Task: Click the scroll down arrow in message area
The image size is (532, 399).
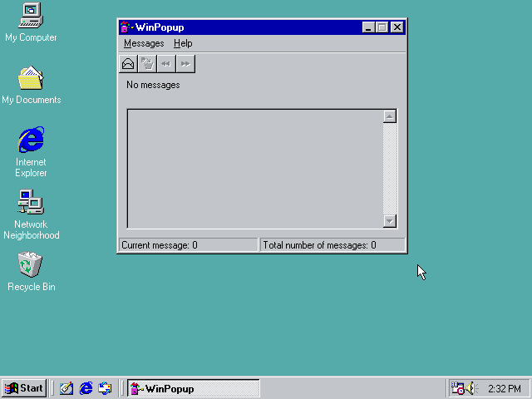Action: pos(390,221)
